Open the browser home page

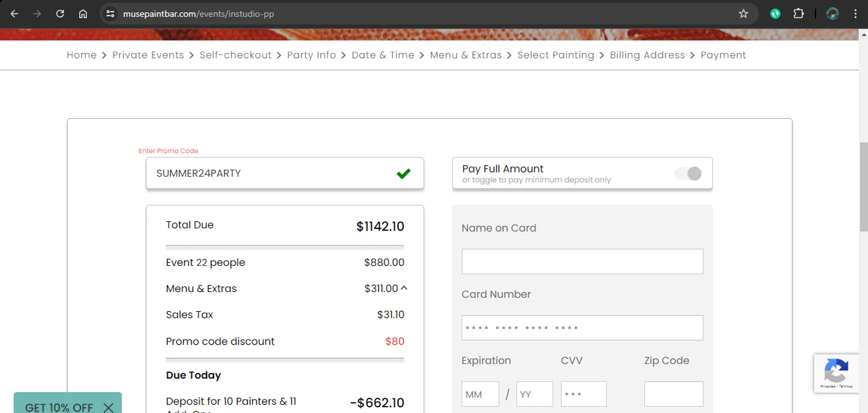click(x=83, y=14)
